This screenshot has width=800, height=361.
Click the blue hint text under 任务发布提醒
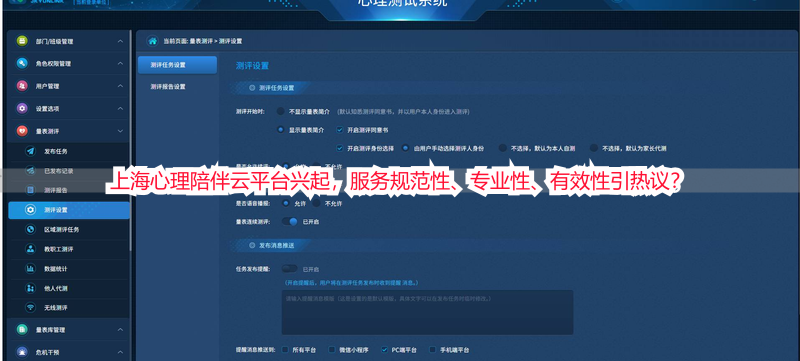[352, 282]
